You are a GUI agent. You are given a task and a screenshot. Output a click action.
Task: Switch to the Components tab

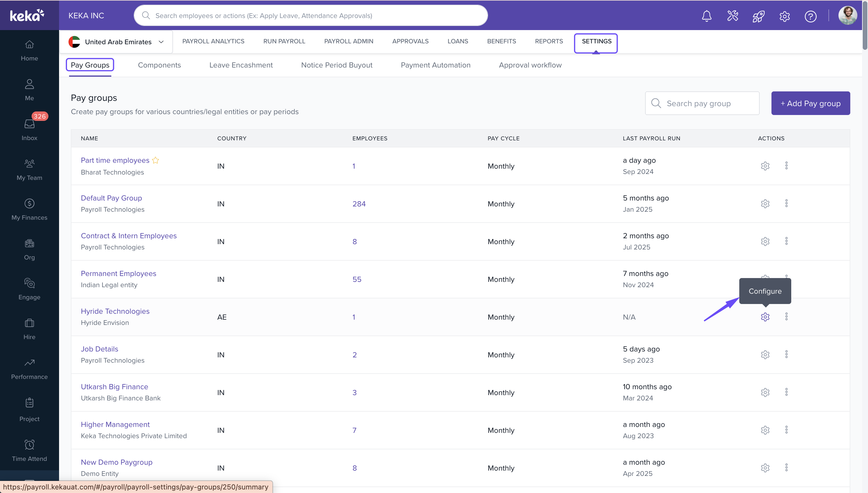[x=159, y=65]
